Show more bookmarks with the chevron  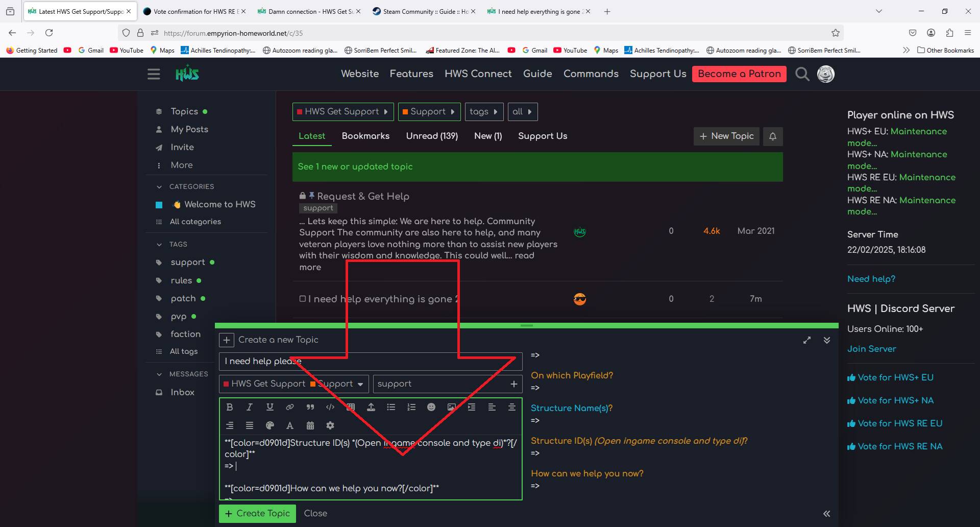click(x=906, y=50)
